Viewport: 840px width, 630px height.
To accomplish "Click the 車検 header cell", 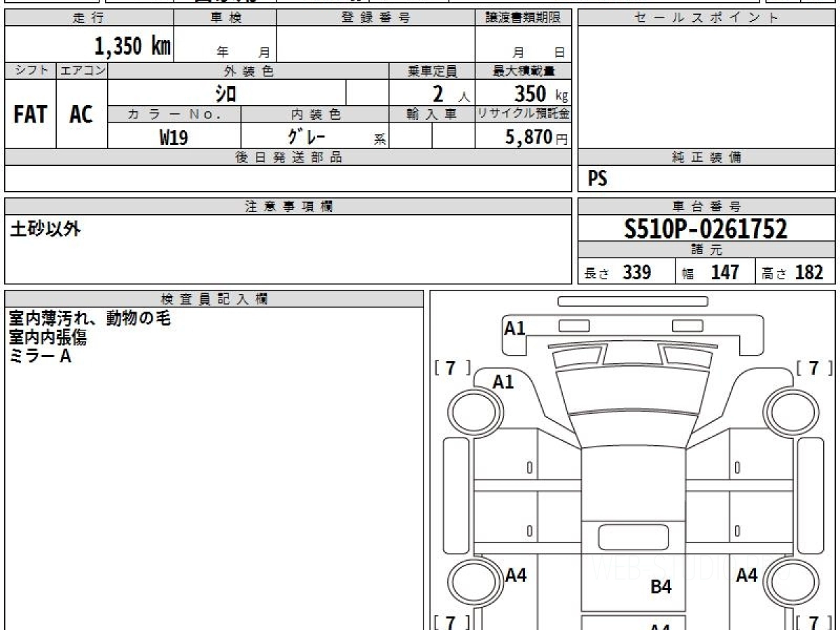I will (225, 18).
